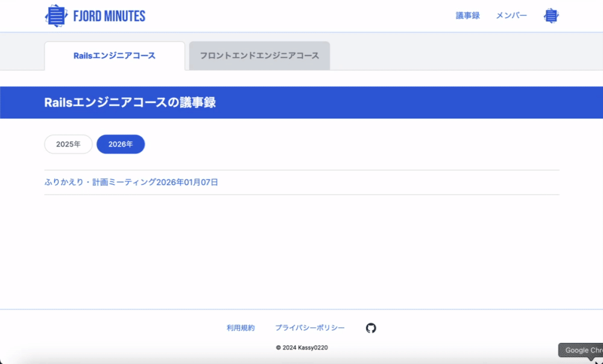Switch to フロントエンドエンジニアコース tab
Image resolution: width=603 pixels, height=364 pixels.
pyautogui.click(x=259, y=55)
